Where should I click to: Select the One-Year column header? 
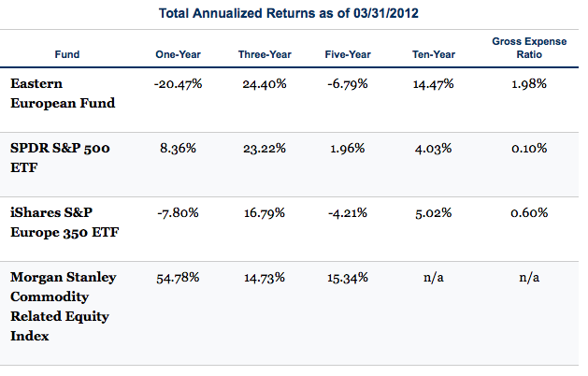[177, 54]
